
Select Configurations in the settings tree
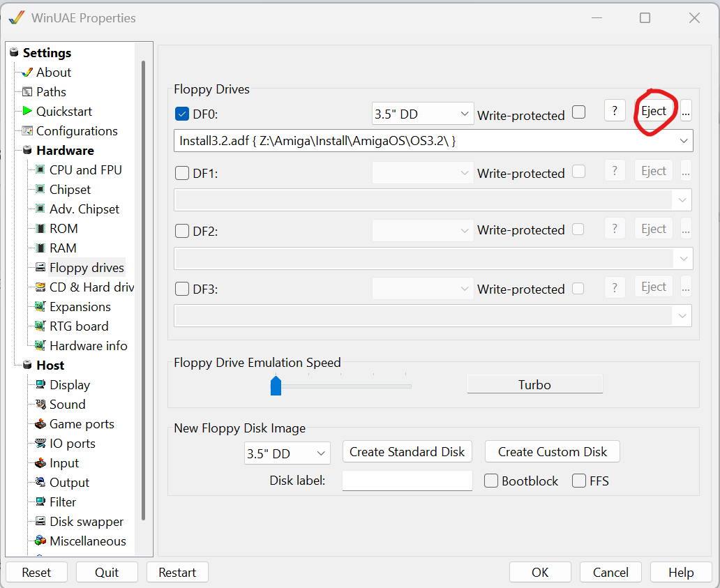coord(77,131)
